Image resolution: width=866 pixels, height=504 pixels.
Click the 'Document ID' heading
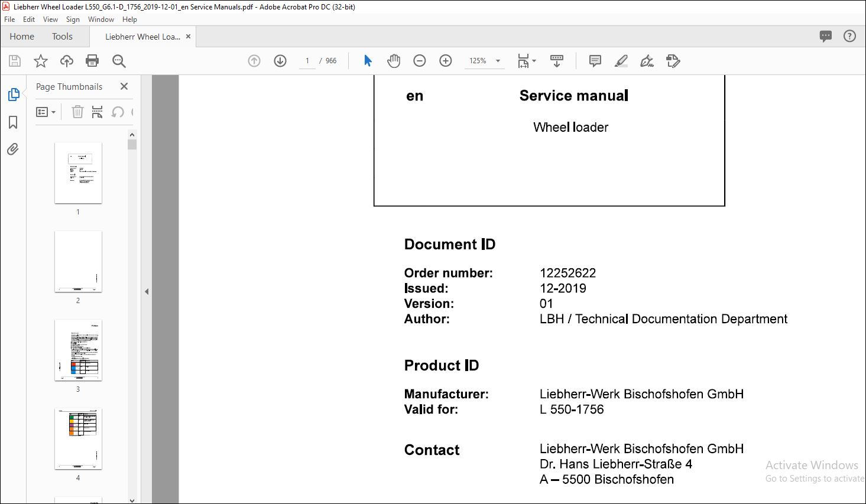(450, 245)
